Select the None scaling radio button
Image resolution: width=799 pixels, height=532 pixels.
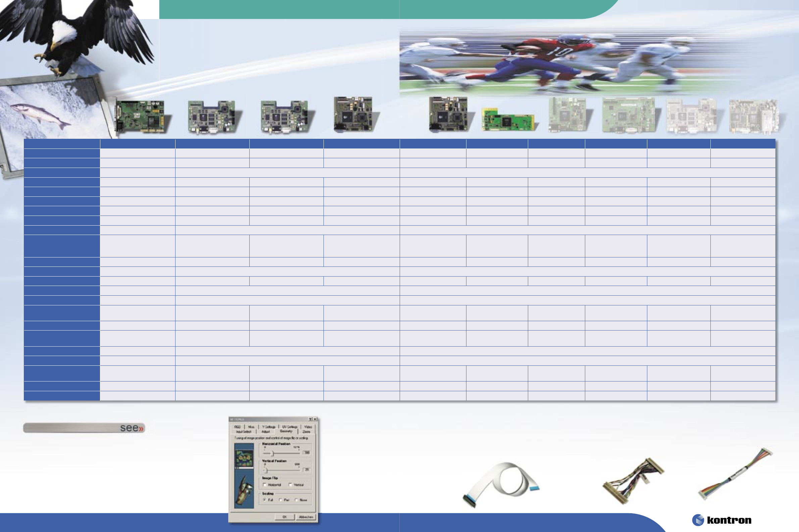point(296,500)
